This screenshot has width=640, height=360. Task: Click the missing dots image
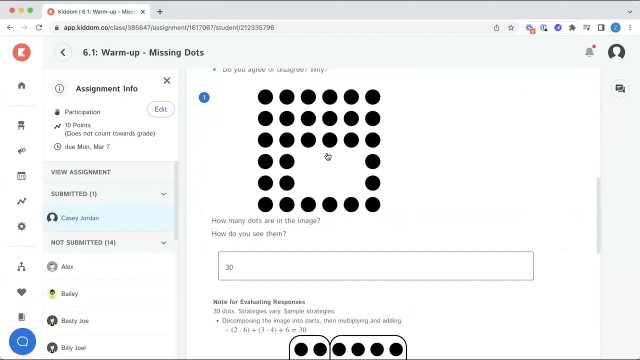(319, 151)
